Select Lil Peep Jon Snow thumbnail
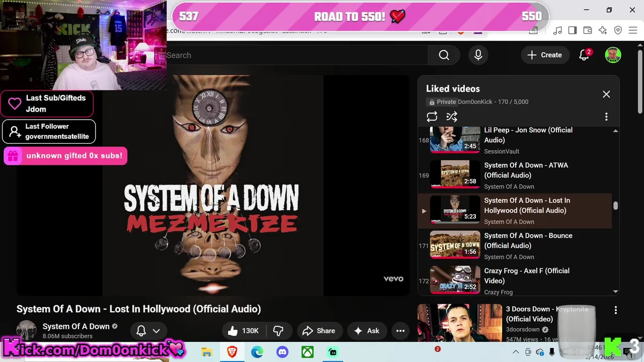 coord(455,140)
